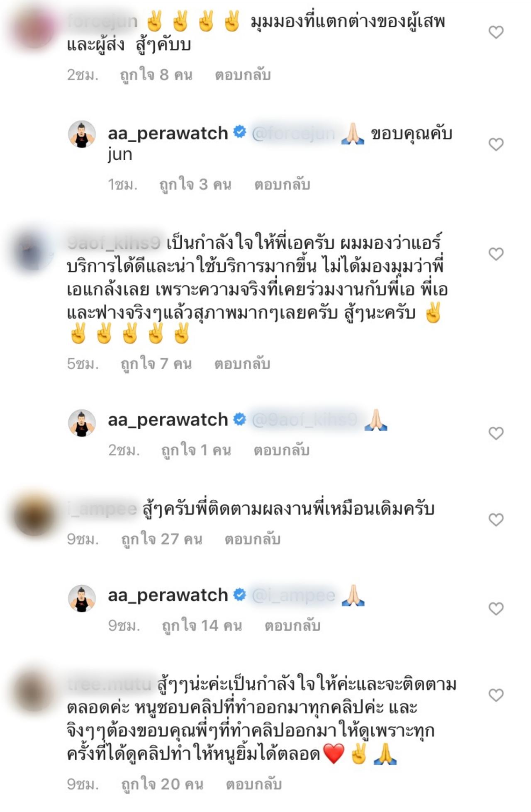The height and width of the screenshot is (812, 531).
Task: Open the blurred @forcejun mention
Action: [293, 134]
